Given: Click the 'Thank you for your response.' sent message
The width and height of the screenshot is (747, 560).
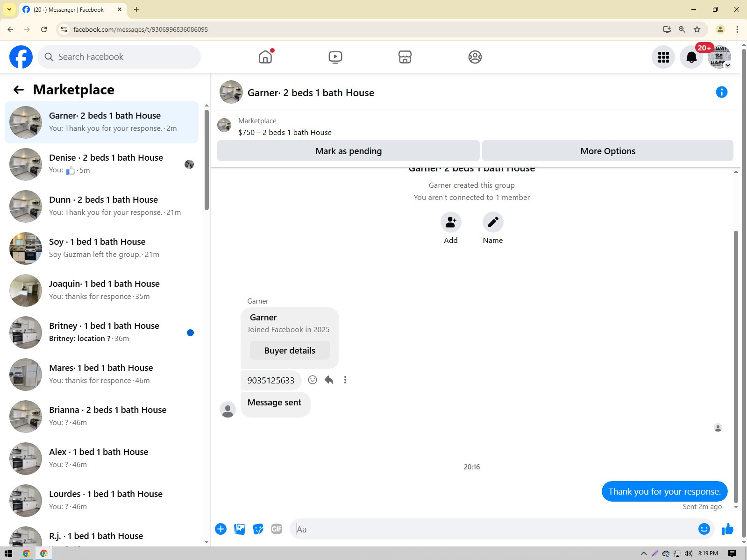Looking at the screenshot, I should 664,491.
